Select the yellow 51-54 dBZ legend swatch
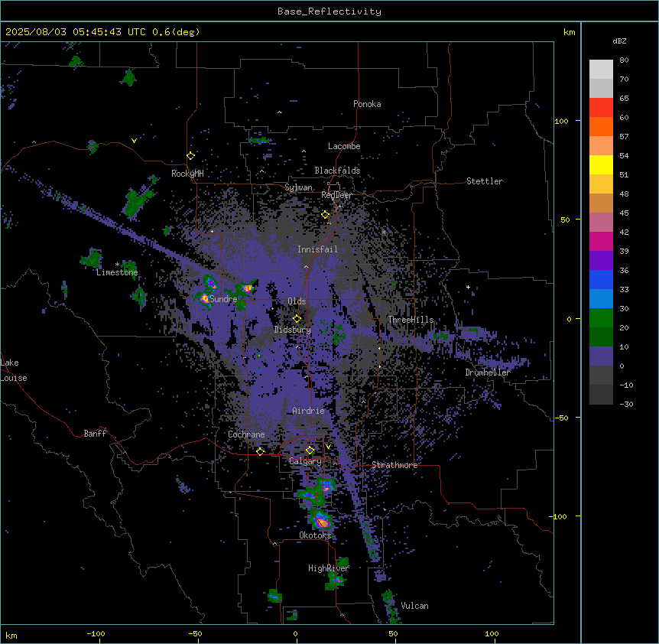Screen dimensions: 659x644 pos(601,165)
